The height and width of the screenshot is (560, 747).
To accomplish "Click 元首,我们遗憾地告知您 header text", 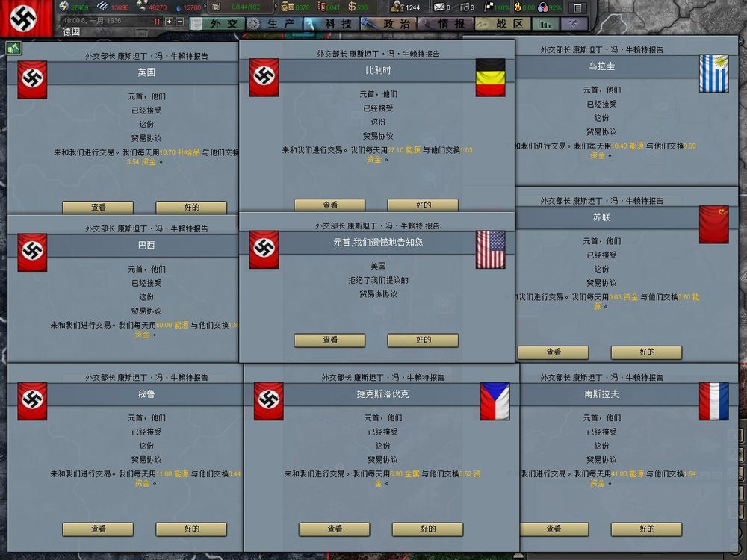I will coord(378,243).
